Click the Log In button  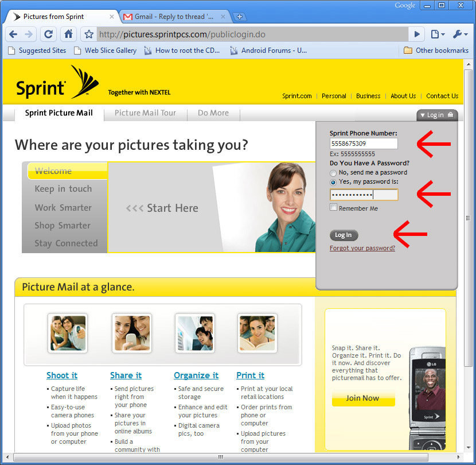(x=344, y=235)
